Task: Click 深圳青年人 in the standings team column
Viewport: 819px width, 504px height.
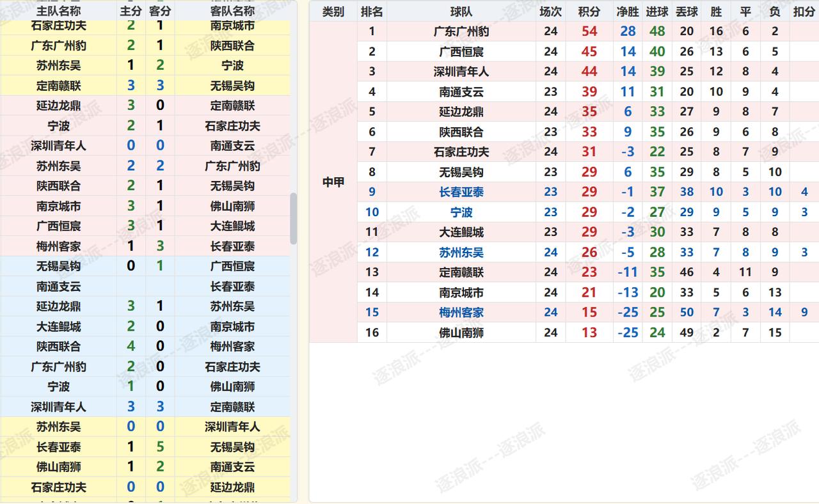Action: 461,72
